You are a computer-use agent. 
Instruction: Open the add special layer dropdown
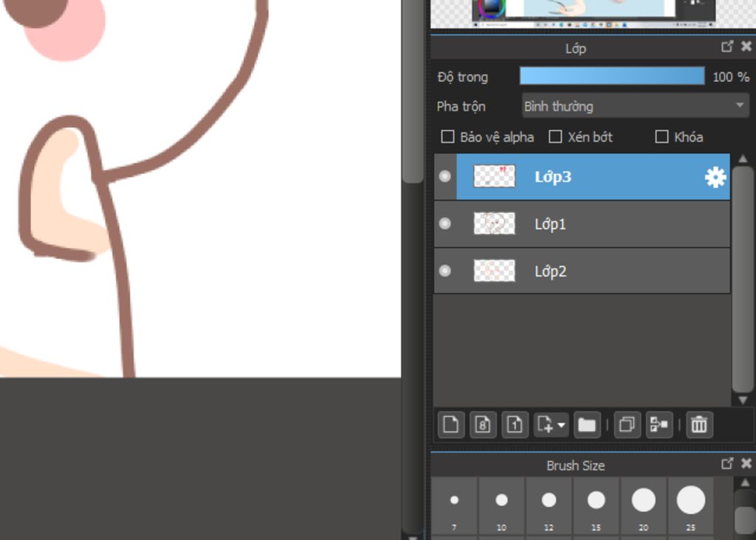551,425
